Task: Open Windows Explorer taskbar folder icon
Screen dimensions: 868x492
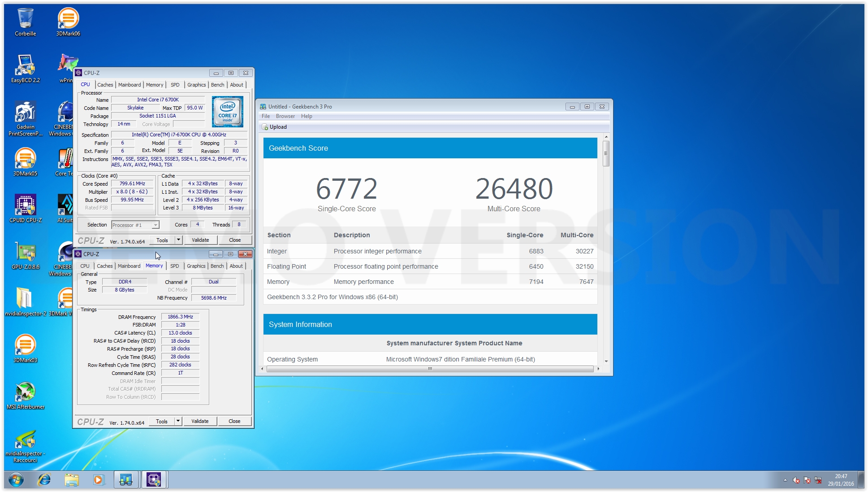Action: click(71, 480)
